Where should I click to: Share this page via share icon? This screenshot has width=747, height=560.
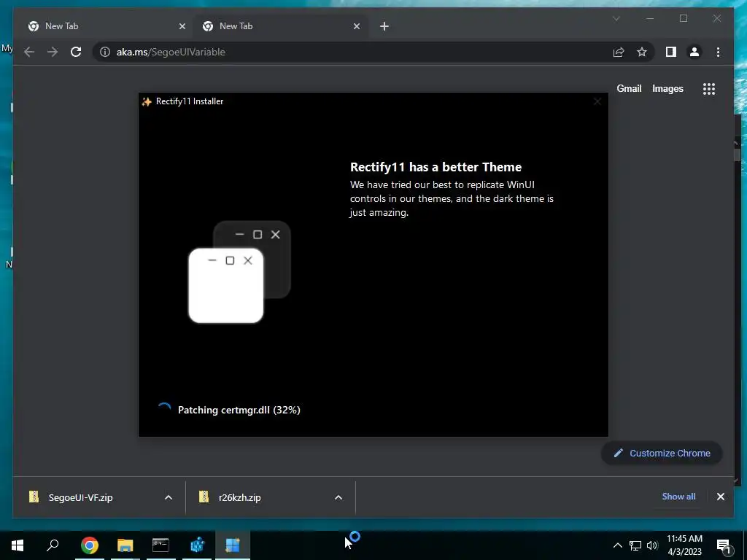pyautogui.click(x=619, y=52)
